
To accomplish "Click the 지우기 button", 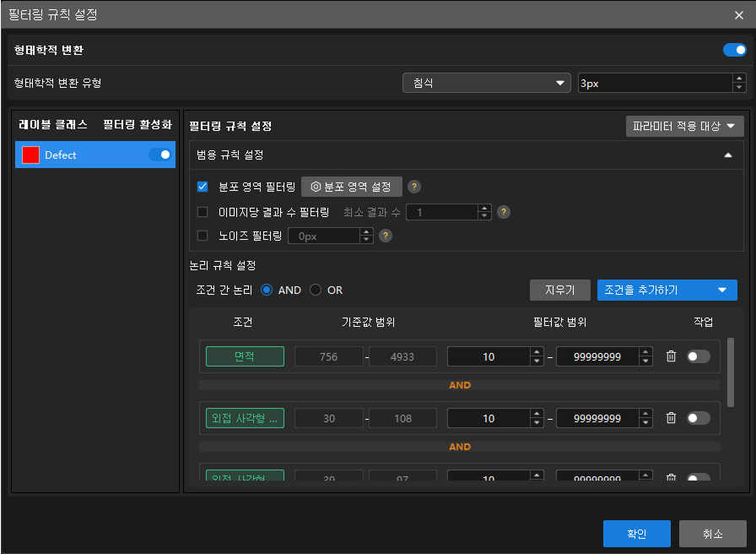I will pyautogui.click(x=559, y=290).
